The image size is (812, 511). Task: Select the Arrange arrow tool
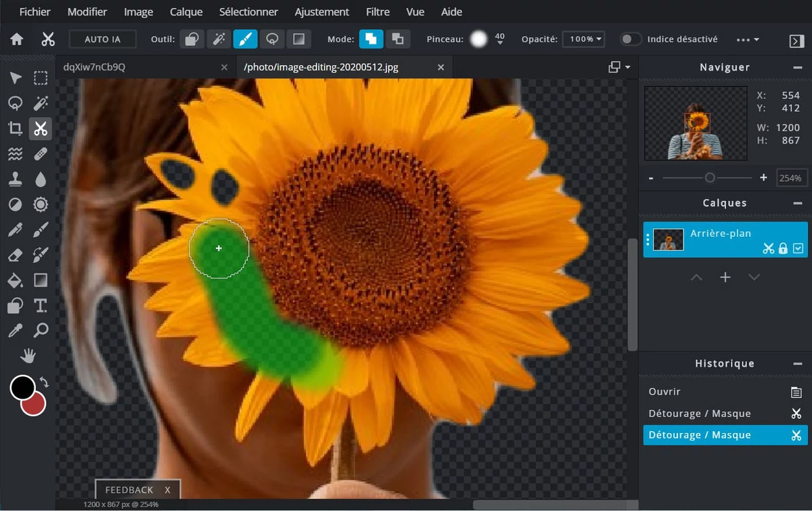click(15, 78)
